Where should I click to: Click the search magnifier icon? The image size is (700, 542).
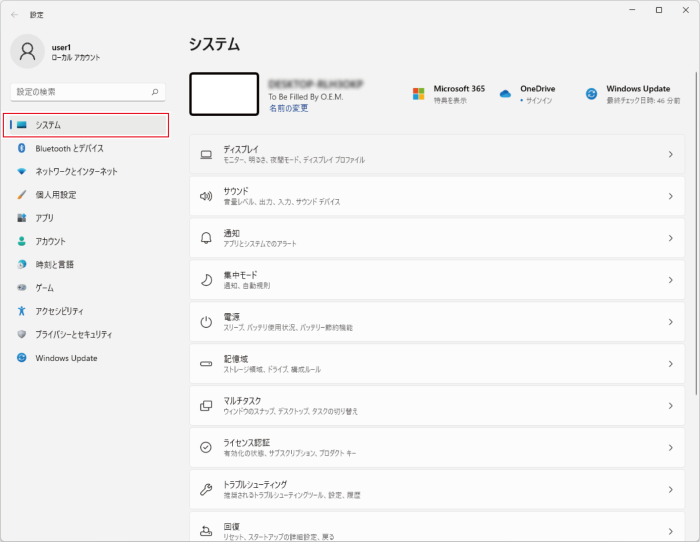[155, 92]
